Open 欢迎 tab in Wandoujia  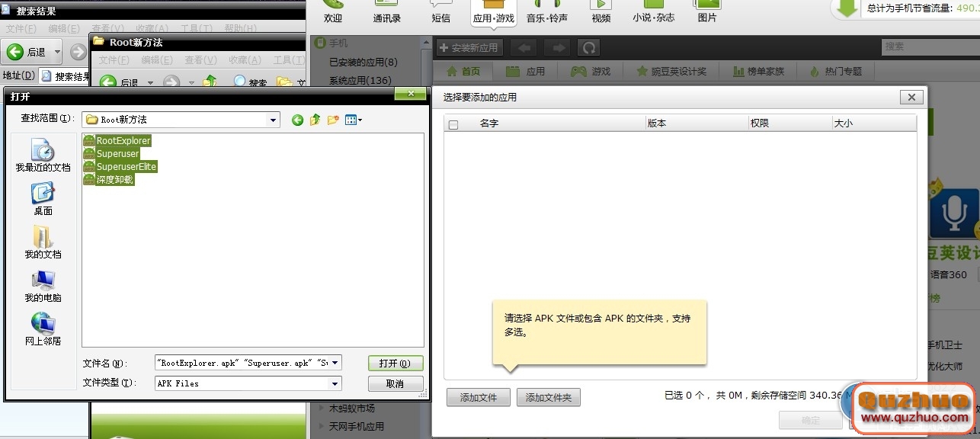333,13
